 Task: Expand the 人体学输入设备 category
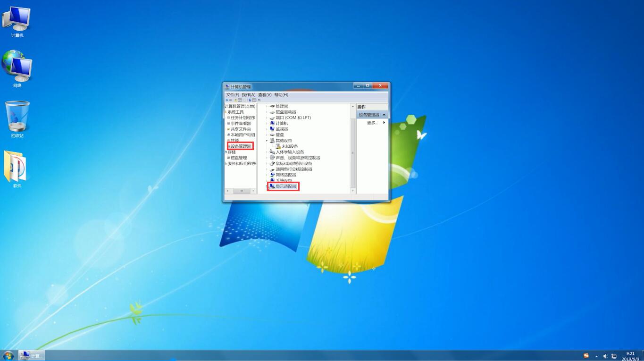coord(267,152)
